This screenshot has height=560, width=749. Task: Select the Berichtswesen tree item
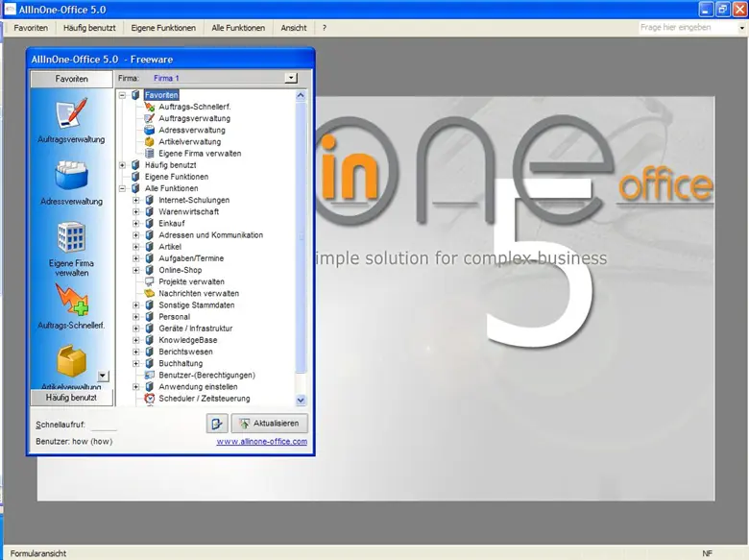click(x=185, y=353)
